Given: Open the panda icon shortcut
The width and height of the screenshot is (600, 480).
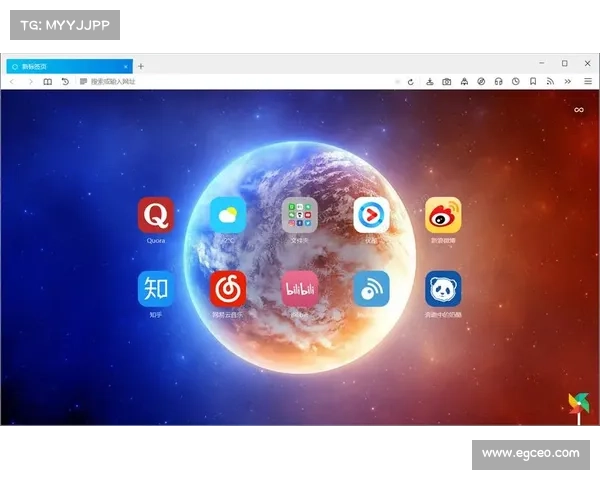Looking at the screenshot, I should (x=443, y=289).
